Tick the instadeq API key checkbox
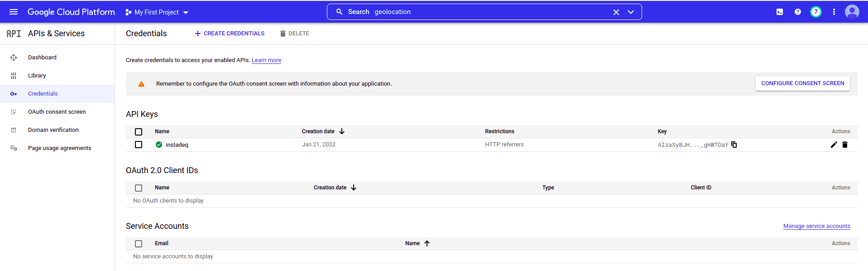The height and width of the screenshot is (271, 868). click(x=139, y=145)
